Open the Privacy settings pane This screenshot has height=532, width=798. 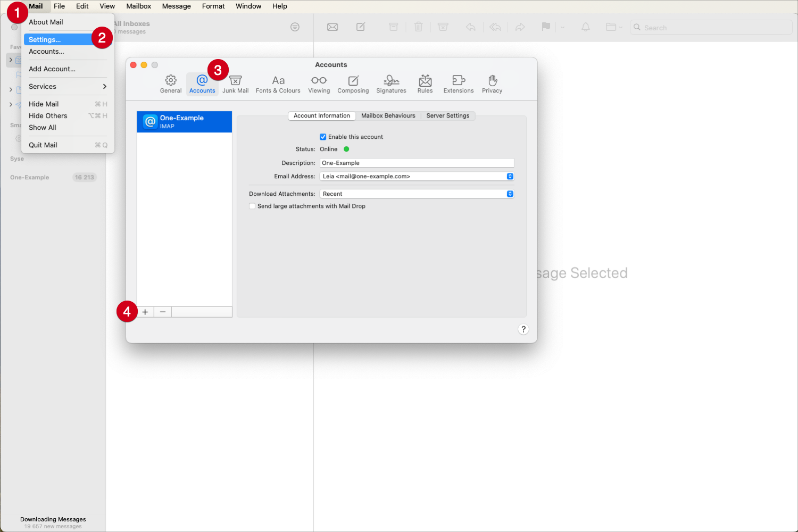492,84
